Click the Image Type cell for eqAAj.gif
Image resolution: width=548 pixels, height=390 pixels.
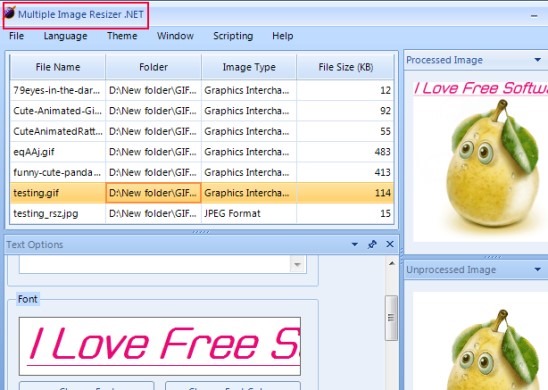249,152
